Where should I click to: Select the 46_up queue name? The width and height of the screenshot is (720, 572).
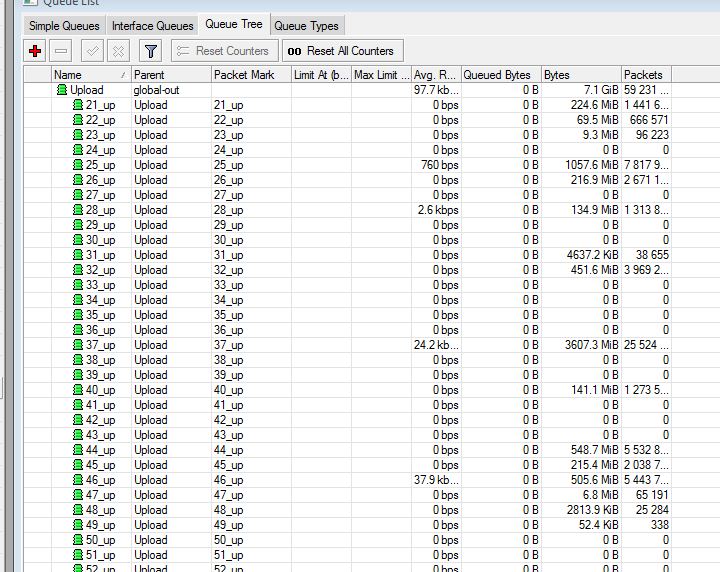[x=100, y=480]
